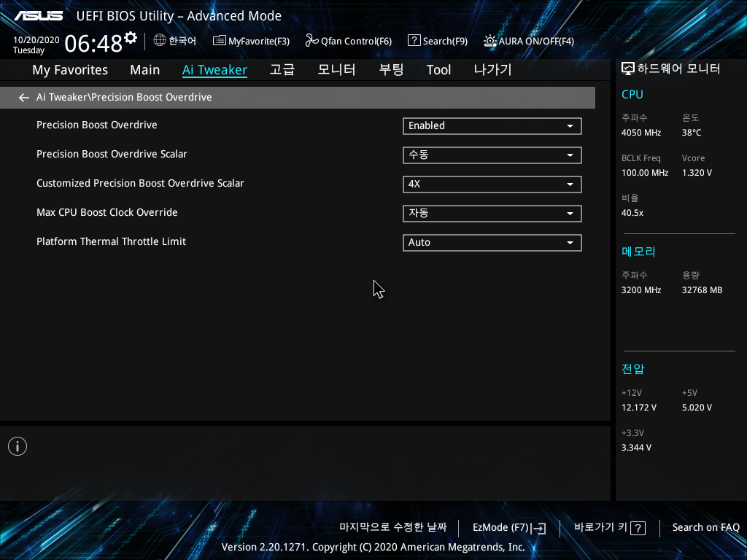This screenshot has width=747, height=560.
Task: Click the info circle icon
Action: pos(18,446)
